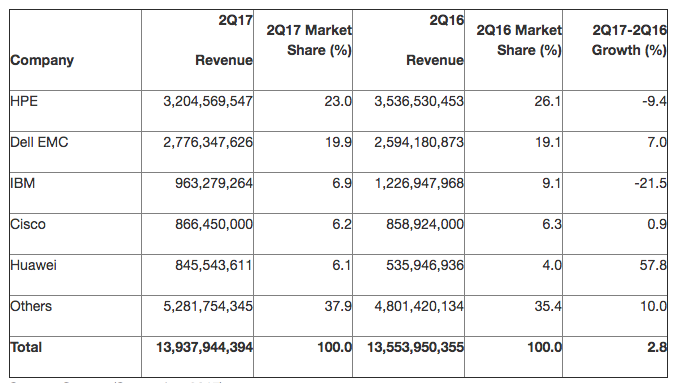The height and width of the screenshot is (383, 681).
Task: Click the 2Q17 Revenue header
Action: point(224,40)
